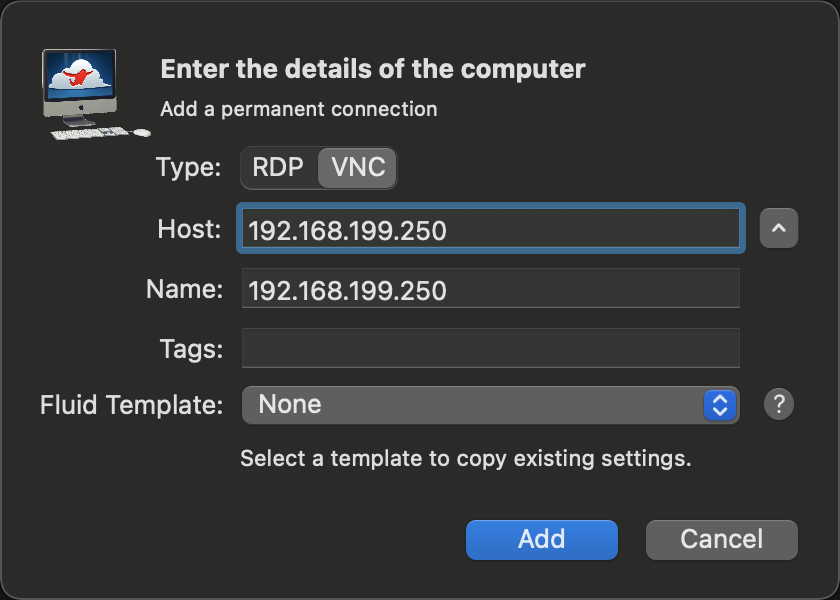This screenshot has width=840, height=600.
Task: Click into the Host address field
Action: [490, 230]
